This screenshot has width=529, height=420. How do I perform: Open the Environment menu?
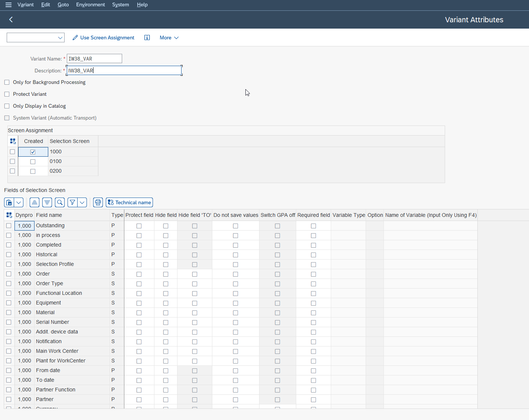[91, 5]
